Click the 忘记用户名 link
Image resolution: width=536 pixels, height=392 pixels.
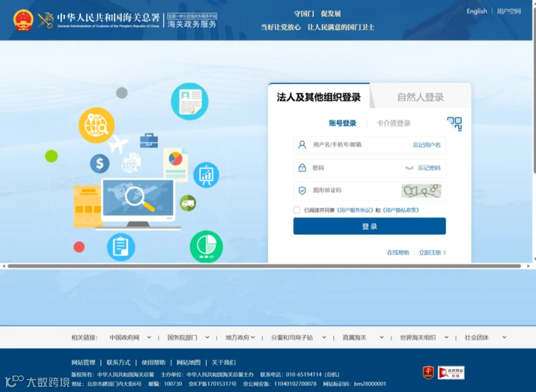[426, 145]
